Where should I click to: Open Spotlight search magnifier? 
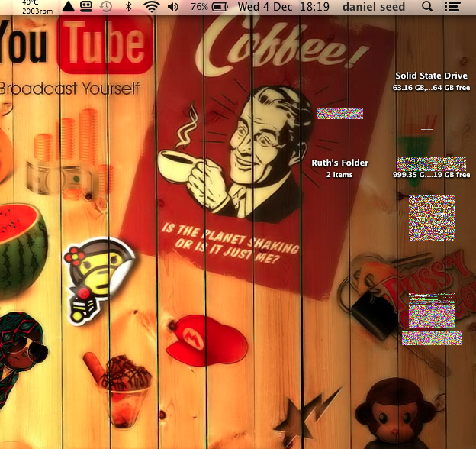point(427,6)
